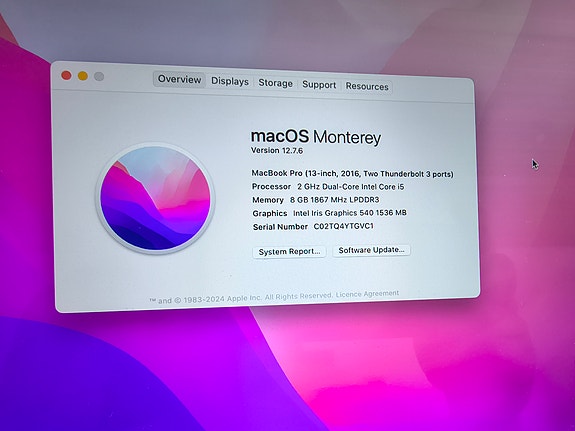The height and width of the screenshot is (431, 575).
Task: Minimize window with the yellow button
Action: click(x=83, y=76)
